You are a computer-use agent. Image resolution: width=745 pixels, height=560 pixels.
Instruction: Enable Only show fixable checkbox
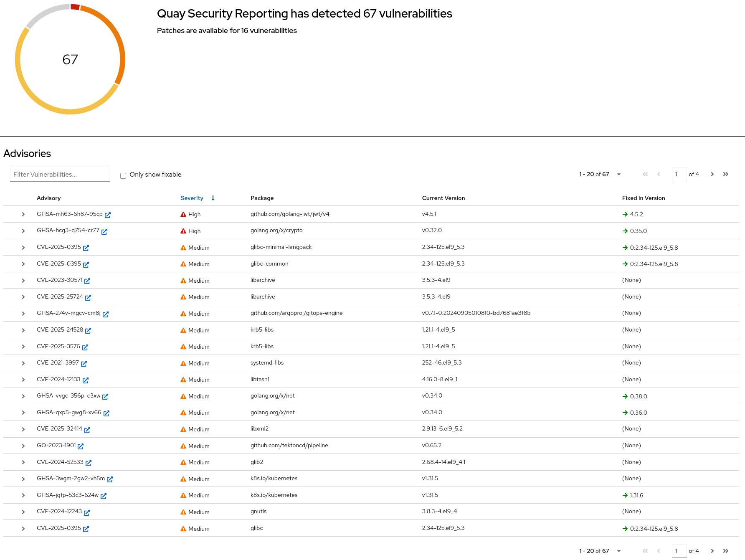[x=123, y=175]
